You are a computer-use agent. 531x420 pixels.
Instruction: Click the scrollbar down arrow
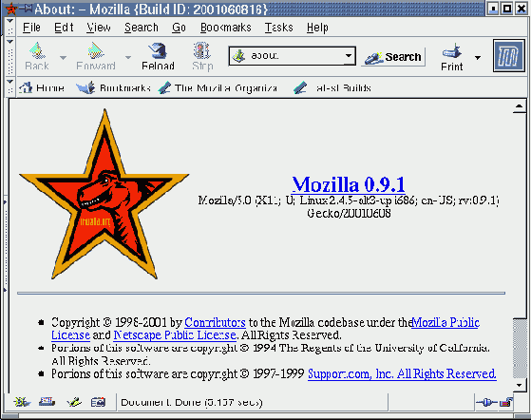click(519, 385)
